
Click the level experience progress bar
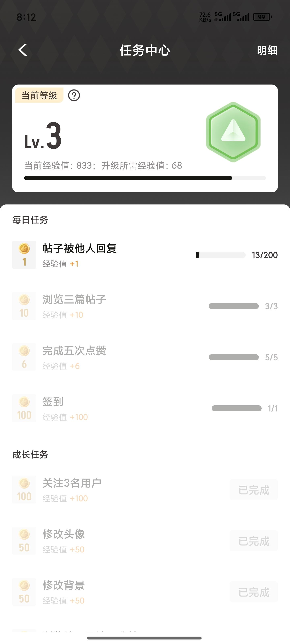coord(145,178)
